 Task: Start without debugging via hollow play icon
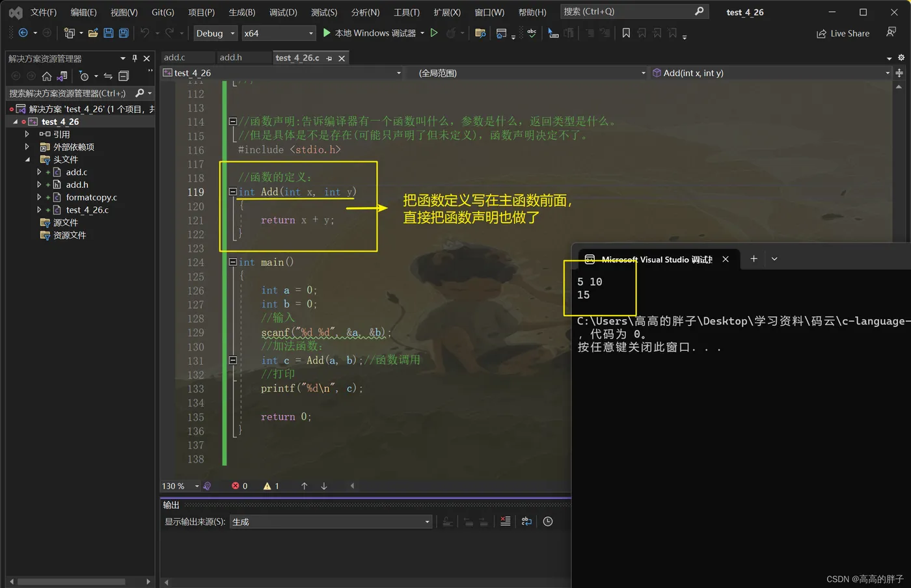tap(434, 33)
